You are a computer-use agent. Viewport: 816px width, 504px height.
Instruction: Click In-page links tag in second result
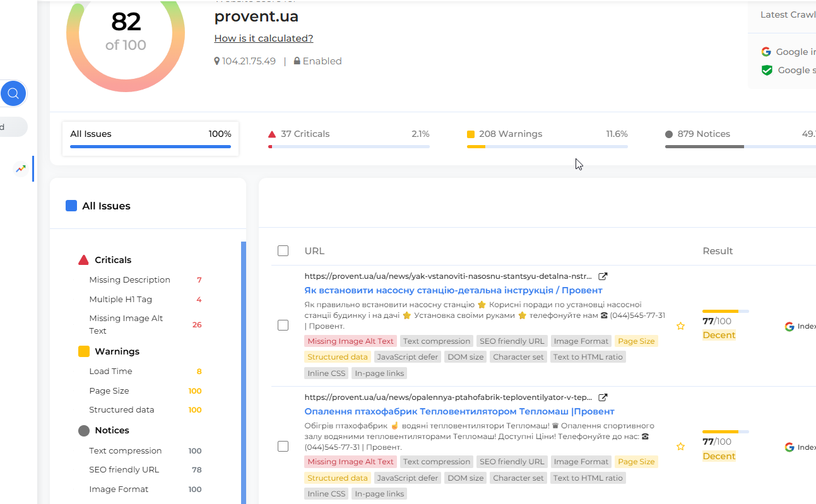pos(379,494)
